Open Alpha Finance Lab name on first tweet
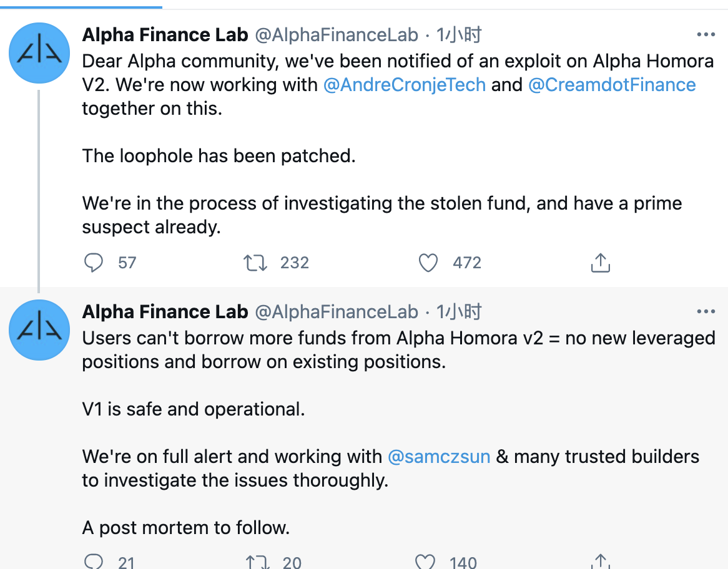The width and height of the screenshot is (728, 569). tap(165, 35)
